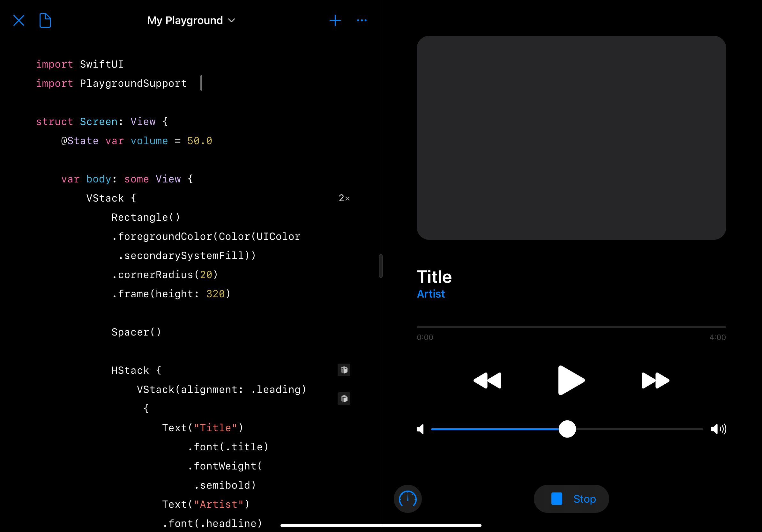This screenshot has height=532, width=762.
Task: Click the Artist label in preview
Action: point(431,294)
